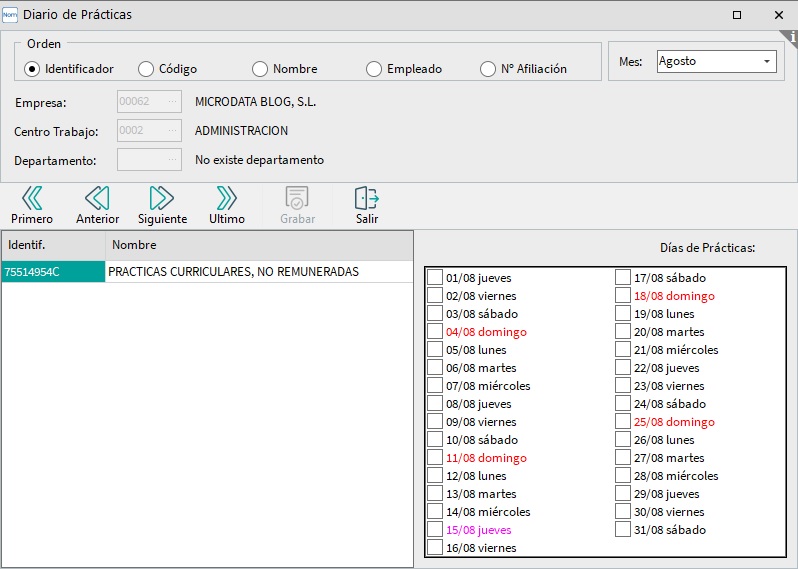Enable the 31/08 sábado checkbox
Image resolution: width=798 pixels, height=569 pixels.
623,530
